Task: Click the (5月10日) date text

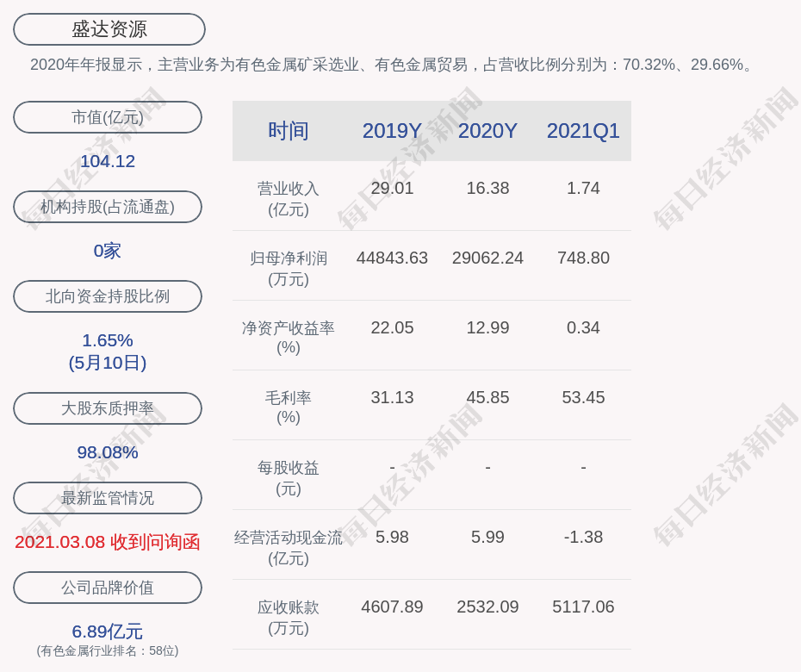Action: point(108,363)
